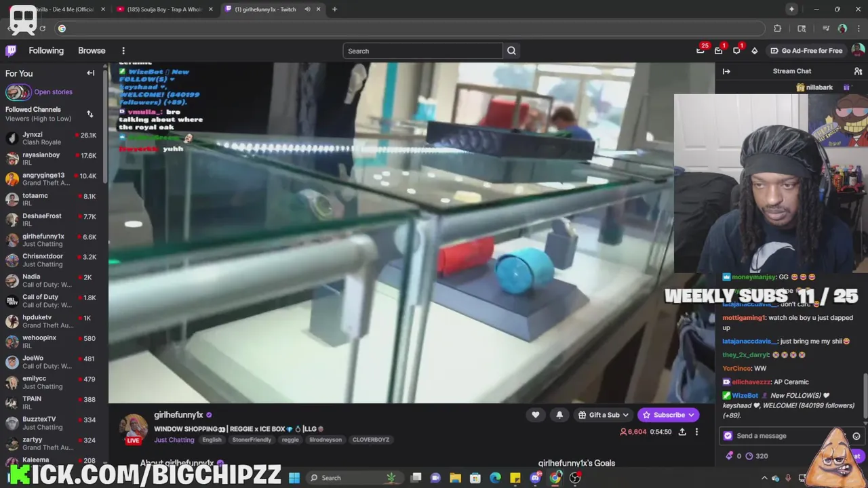Expand the Subscribe dropdown
Image resolution: width=868 pixels, height=488 pixels.
coord(669,415)
